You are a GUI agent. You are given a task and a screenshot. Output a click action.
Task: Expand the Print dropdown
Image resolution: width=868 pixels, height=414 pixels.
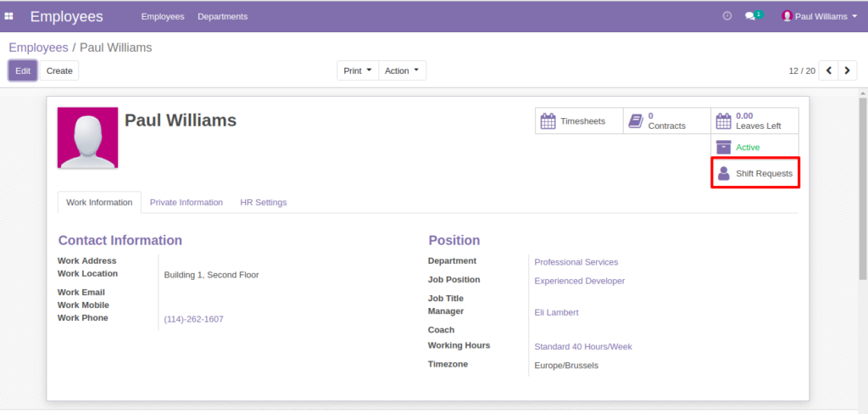click(x=358, y=71)
